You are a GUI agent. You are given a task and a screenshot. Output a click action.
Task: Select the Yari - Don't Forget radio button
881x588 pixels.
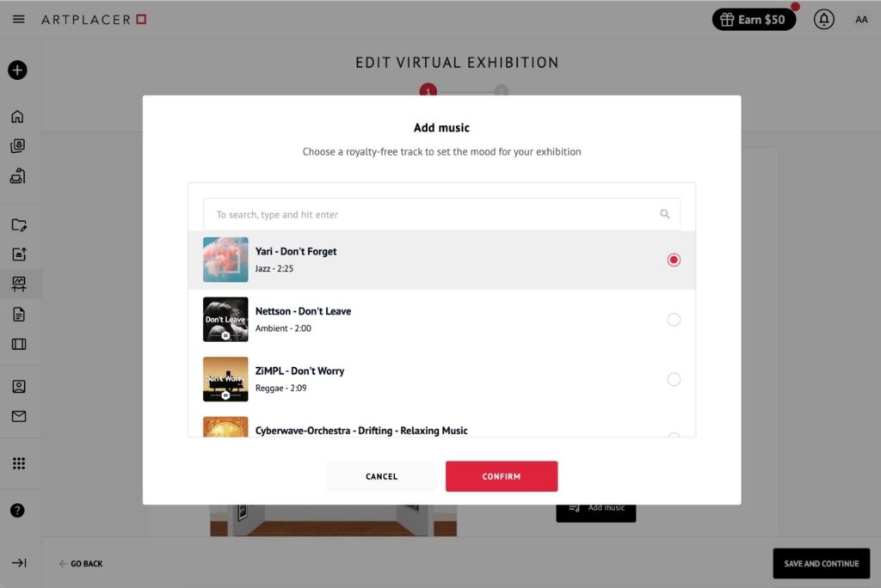pyautogui.click(x=673, y=260)
